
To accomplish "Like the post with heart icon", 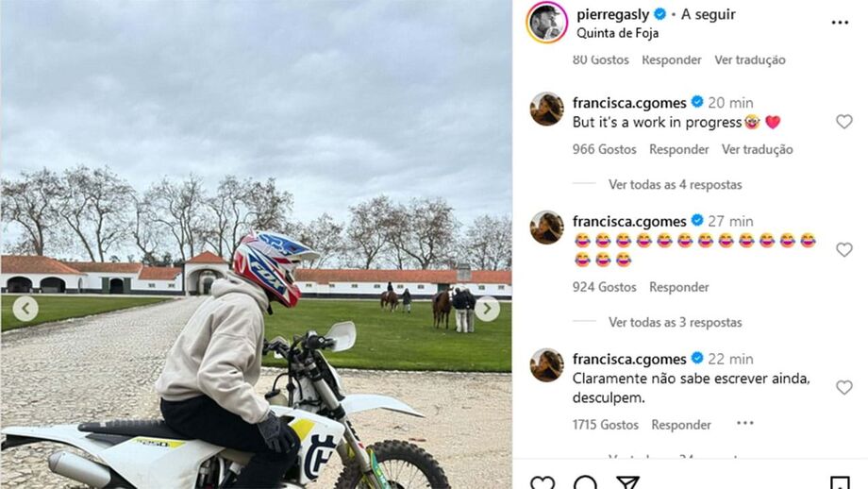I will 542,482.
